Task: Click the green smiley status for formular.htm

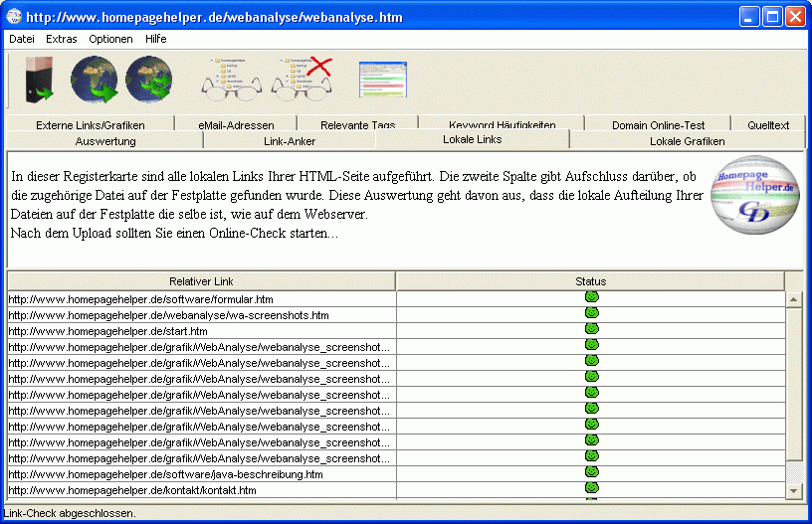Action: [591, 298]
